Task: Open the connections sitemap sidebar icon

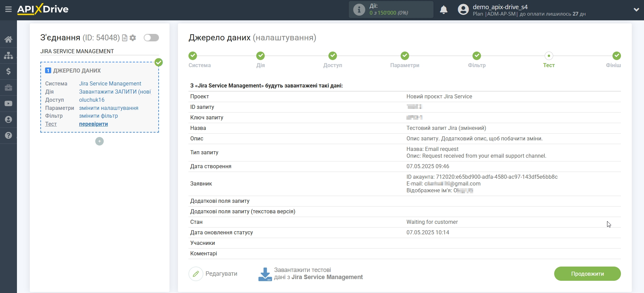Action: click(x=8, y=55)
